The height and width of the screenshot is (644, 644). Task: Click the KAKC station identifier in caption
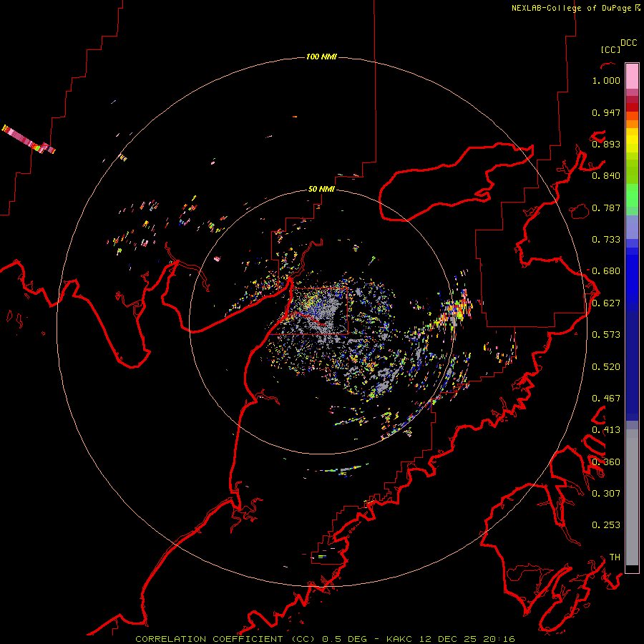point(401,639)
